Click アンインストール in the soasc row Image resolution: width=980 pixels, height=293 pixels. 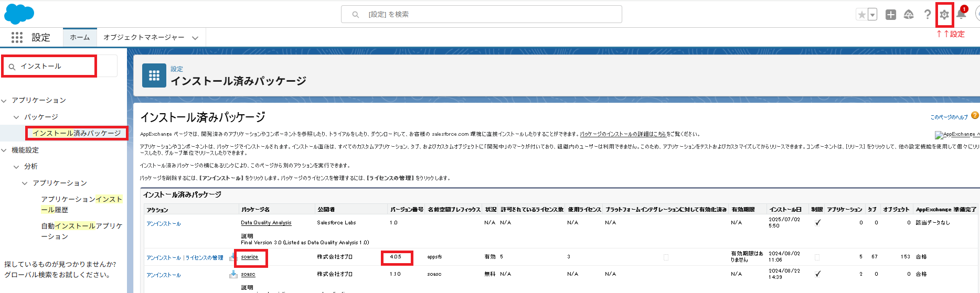pyautogui.click(x=164, y=275)
